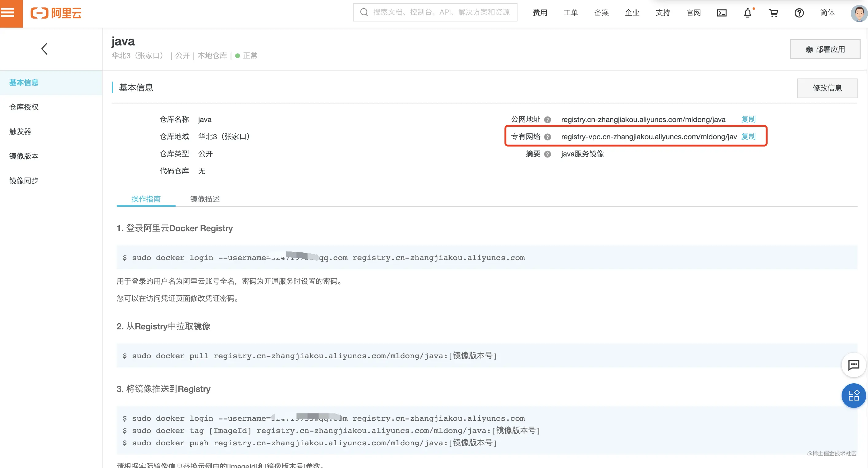Show help tooltip for 公网地址
The width and height of the screenshot is (868, 468).
(548, 120)
